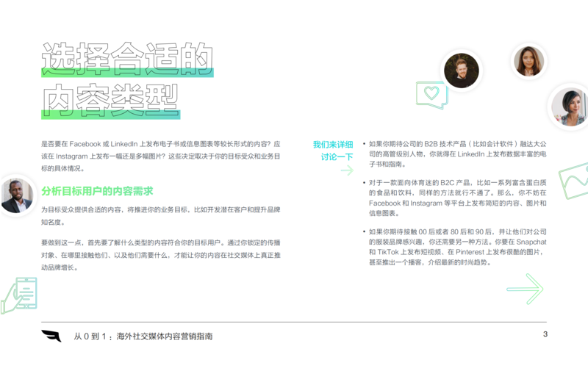This screenshot has width=588, height=371.
Task: Click the teal text 我们来详细讨论一下
Action: 333,151
